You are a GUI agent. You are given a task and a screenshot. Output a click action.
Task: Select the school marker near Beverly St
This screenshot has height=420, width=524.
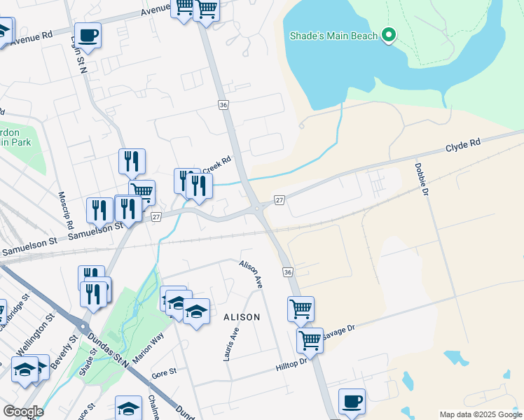pos(25,370)
